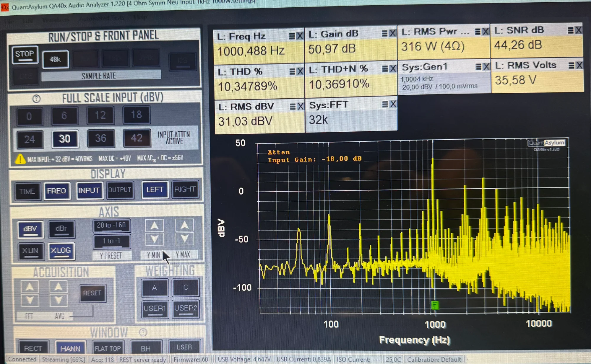The height and width of the screenshot is (364, 591).
Task: Switch display to TIME domain
Action: point(27,191)
